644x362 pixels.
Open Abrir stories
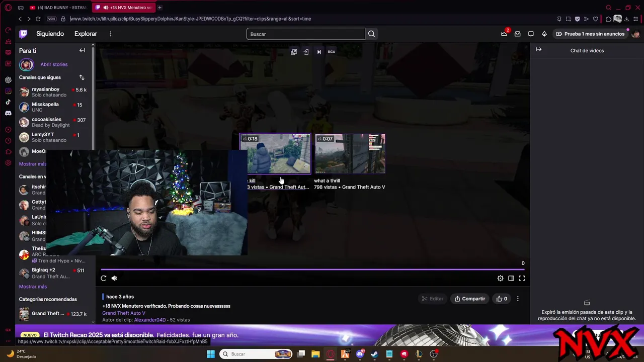click(54, 64)
